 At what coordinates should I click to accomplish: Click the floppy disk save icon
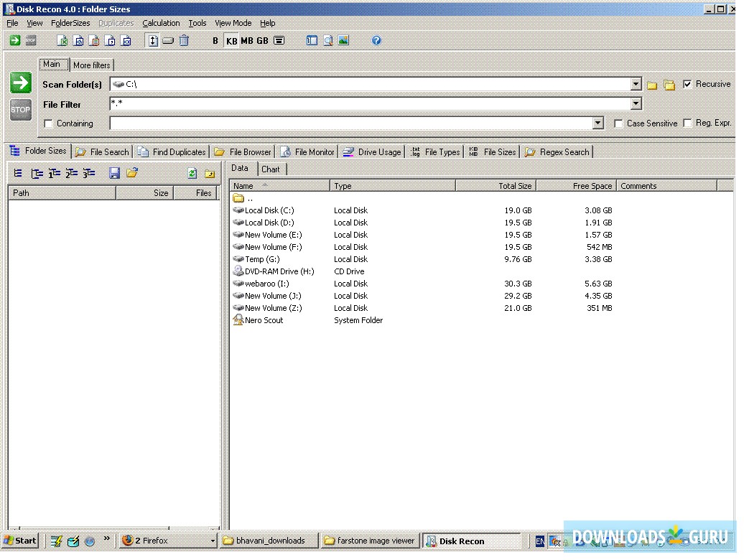pos(114,173)
